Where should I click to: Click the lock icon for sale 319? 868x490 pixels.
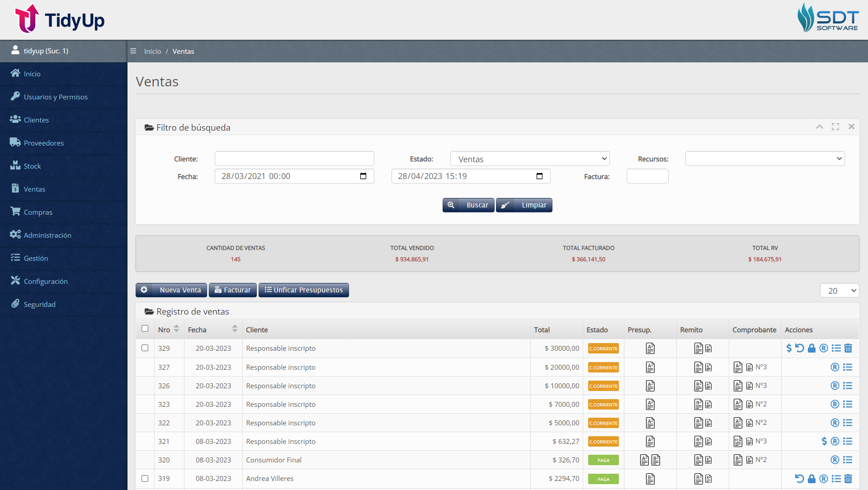click(x=811, y=478)
